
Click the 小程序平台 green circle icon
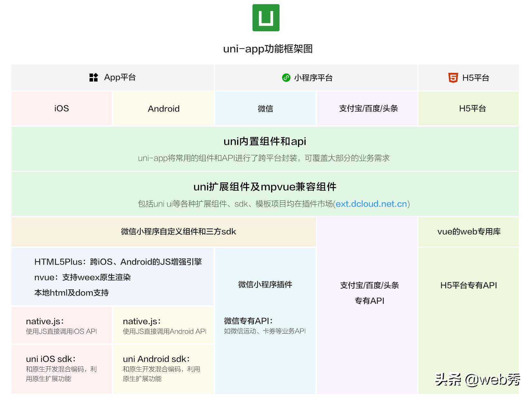click(x=286, y=77)
